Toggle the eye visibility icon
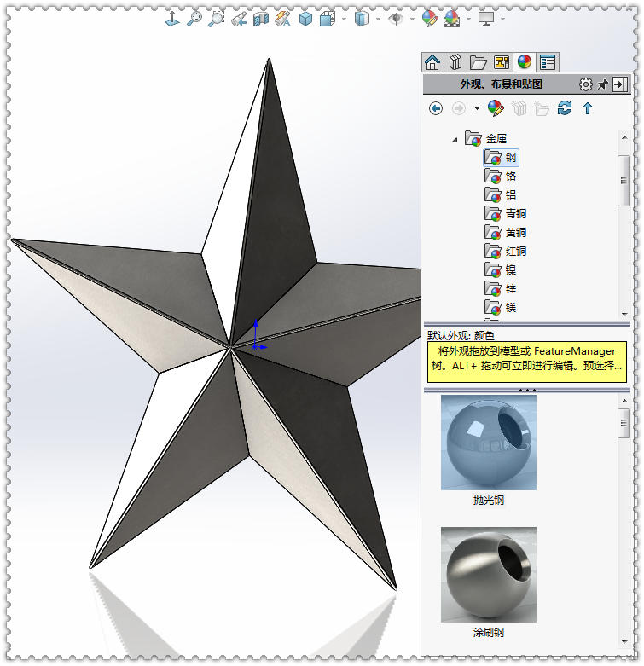 tap(396, 19)
